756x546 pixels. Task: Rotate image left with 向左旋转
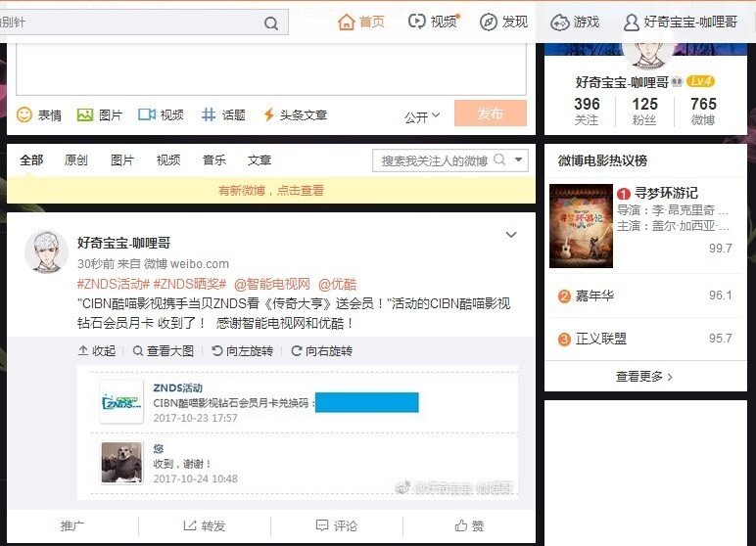243,351
